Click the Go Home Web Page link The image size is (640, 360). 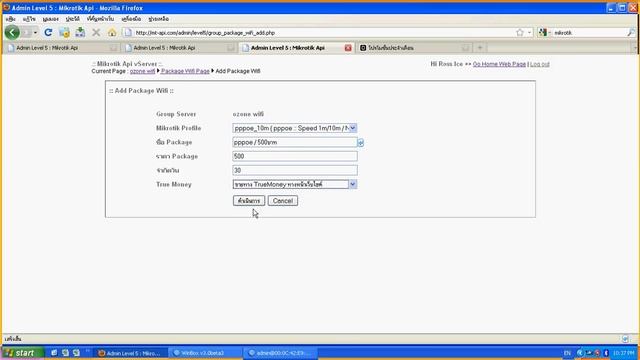coord(499,64)
